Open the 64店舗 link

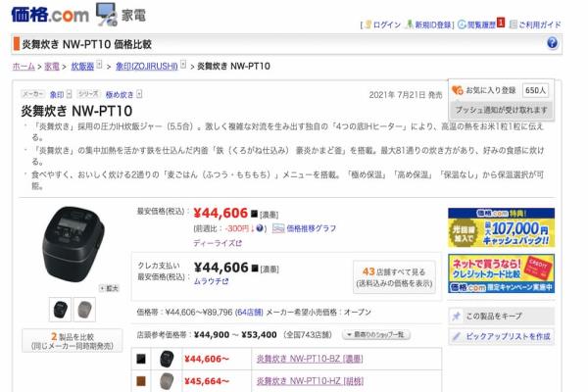click(249, 312)
